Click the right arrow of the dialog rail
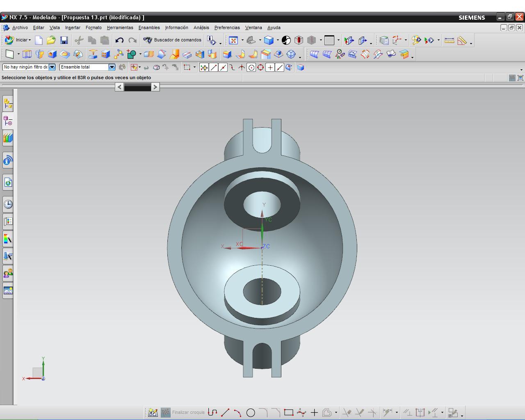525x420 pixels. tap(155, 87)
